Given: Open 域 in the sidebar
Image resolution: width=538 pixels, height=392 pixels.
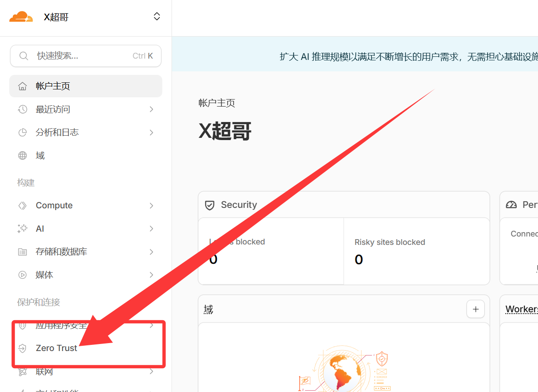Looking at the screenshot, I should (40, 155).
